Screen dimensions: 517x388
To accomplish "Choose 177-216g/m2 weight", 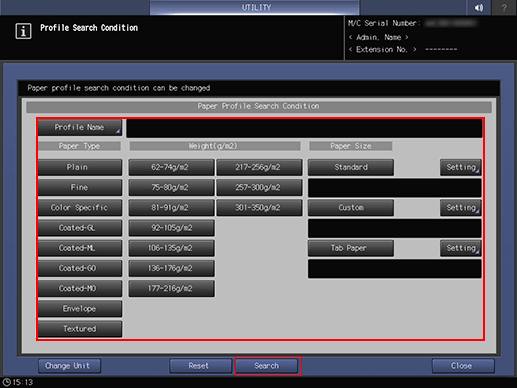I will coord(171,288).
